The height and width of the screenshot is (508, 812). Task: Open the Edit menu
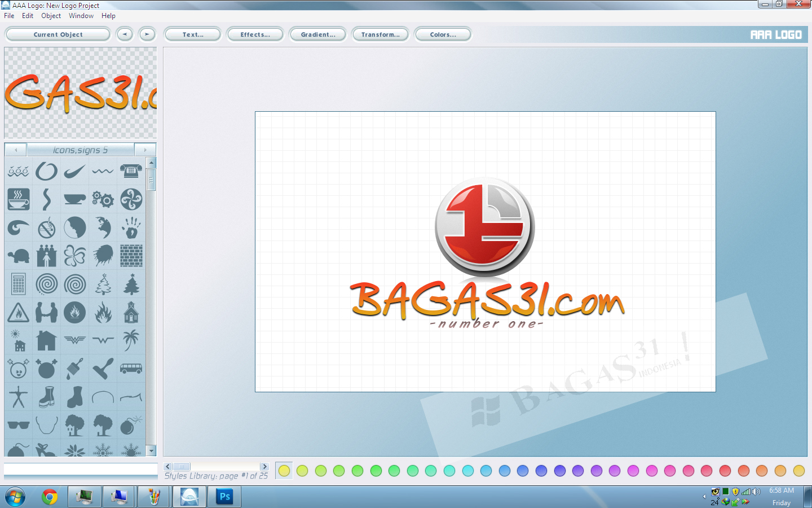tap(28, 16)
